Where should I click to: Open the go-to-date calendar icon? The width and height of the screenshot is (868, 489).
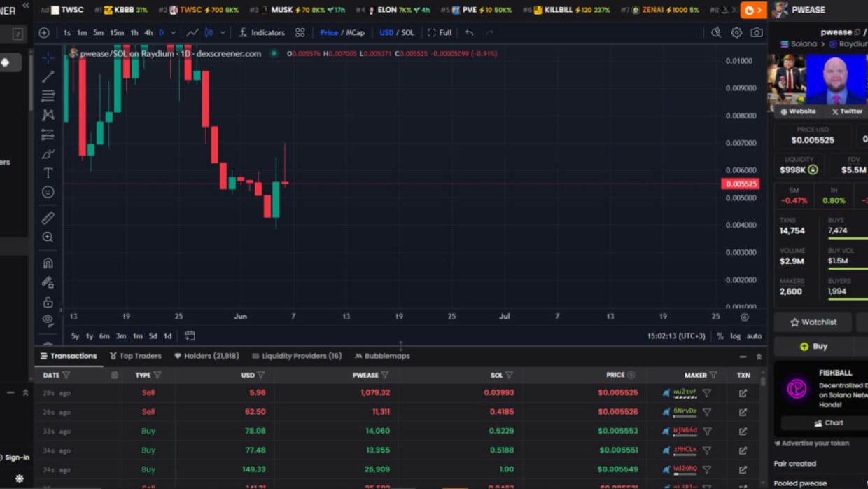coord(190,336)
